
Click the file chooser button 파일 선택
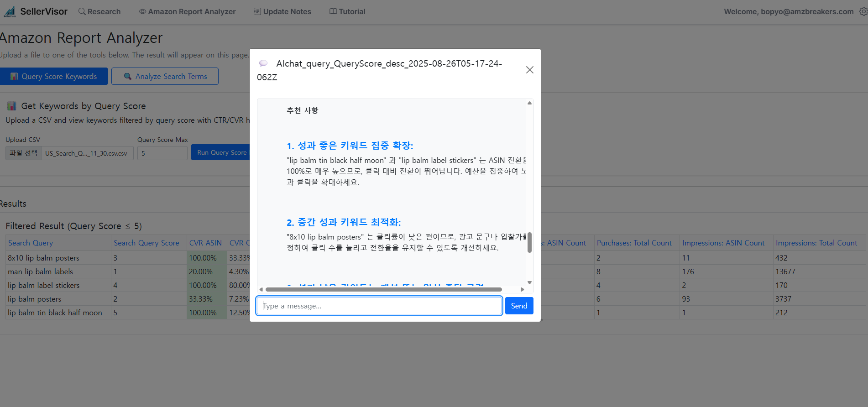click(24, 153)
